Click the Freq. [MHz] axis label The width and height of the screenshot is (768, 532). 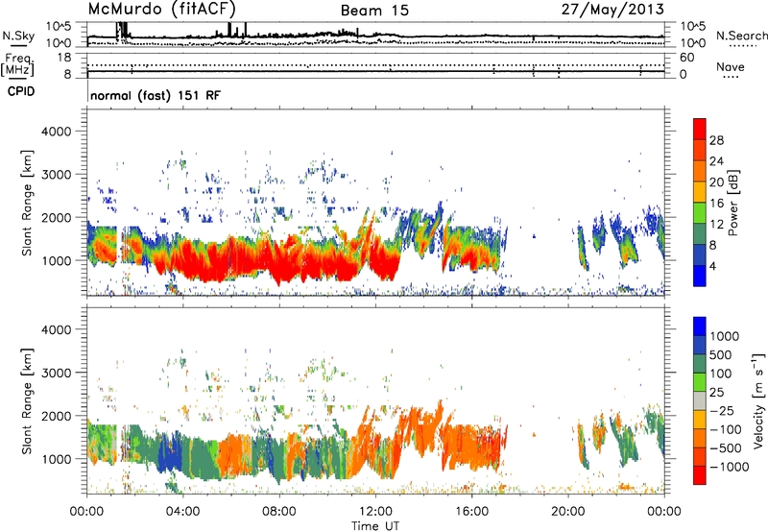click(18, 65)
